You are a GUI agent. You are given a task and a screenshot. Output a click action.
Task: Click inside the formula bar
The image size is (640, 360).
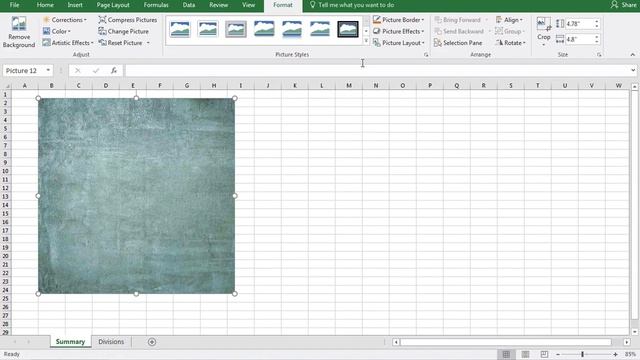(x=378, y=71)
